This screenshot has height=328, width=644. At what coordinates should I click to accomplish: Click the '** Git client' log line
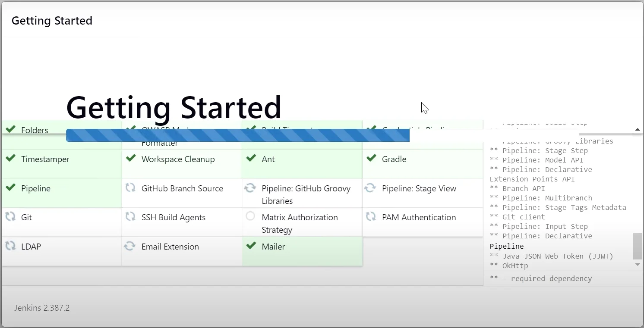[517, 217]
